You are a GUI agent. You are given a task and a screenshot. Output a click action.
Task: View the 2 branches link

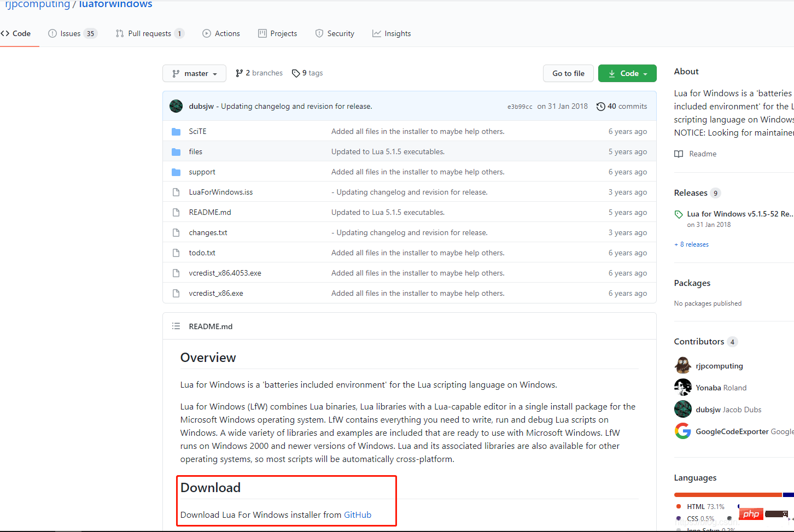[259, 73]
